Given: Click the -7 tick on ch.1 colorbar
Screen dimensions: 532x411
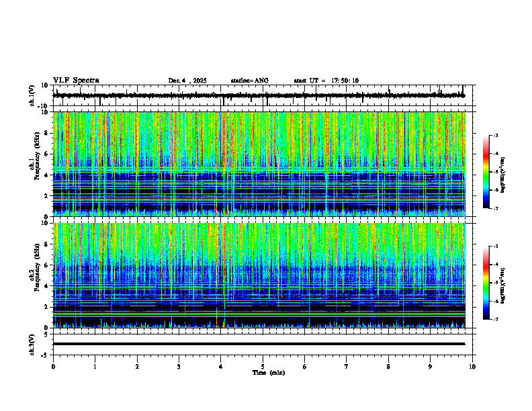Looking at the screenshot, I should 496,208.
